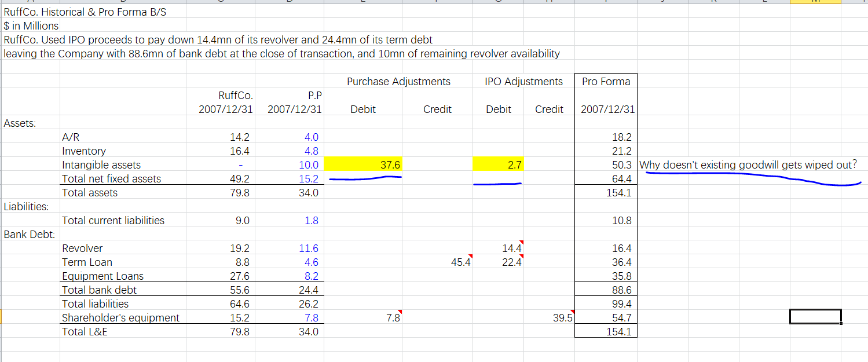
Task: Select the title cell 'RuffCo. Historical & Pro Forma B/S'
Action: coord(85,12)
